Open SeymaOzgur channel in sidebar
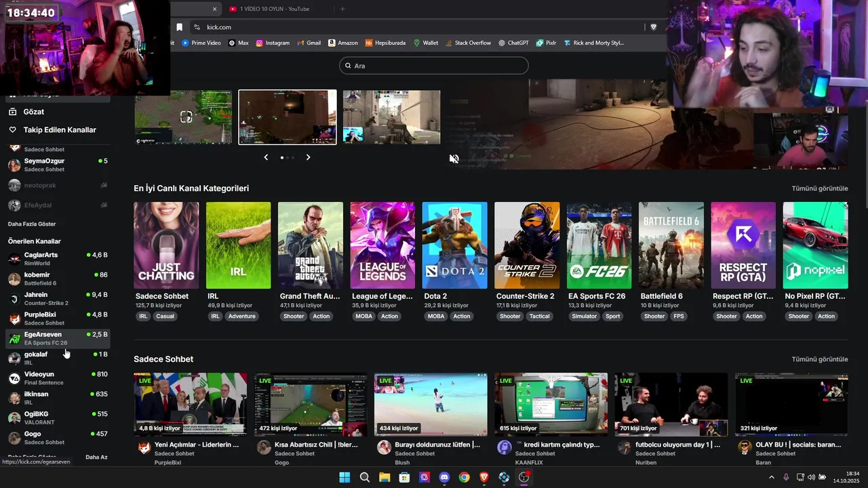 click(58, 165)
